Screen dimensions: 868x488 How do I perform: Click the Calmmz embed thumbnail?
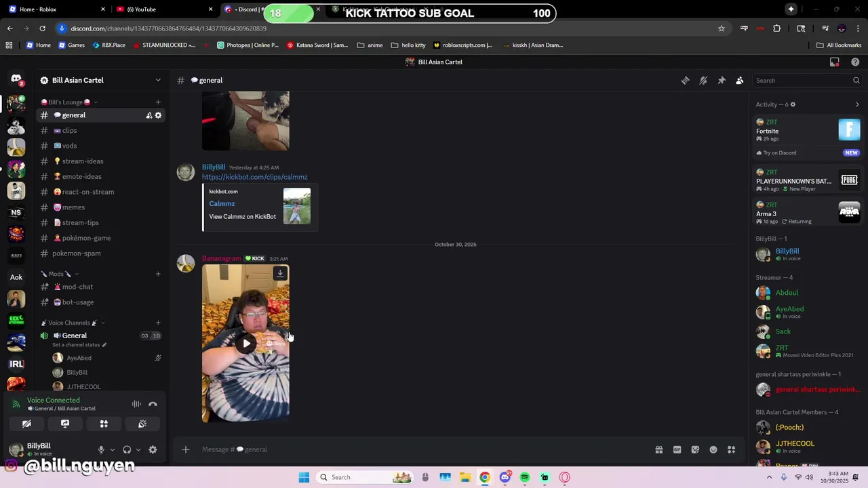click(x=297, y=206)
